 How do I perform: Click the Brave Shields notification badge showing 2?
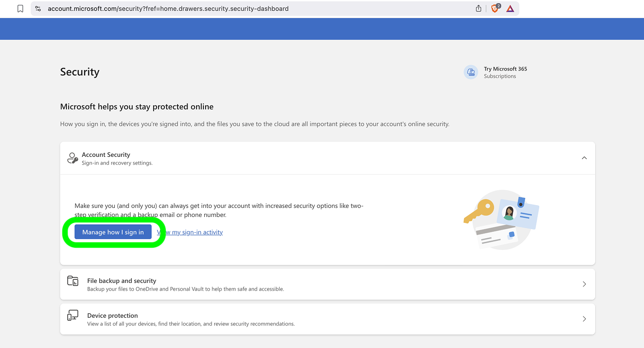498,5
